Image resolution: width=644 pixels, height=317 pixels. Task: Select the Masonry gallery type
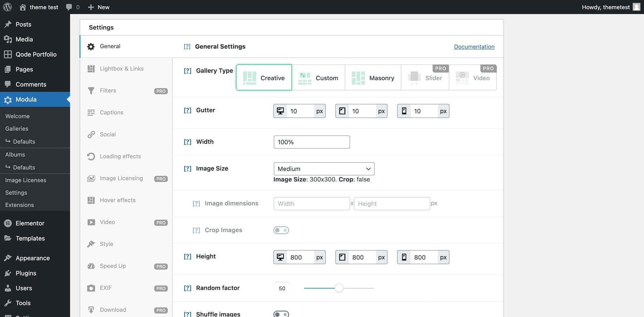point(373,77)
